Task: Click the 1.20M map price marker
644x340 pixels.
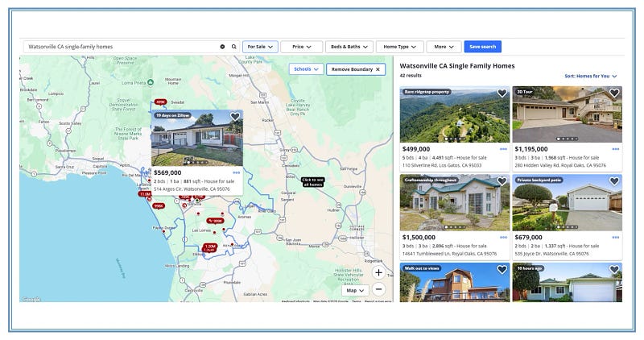Action: [x=209, y=248]
